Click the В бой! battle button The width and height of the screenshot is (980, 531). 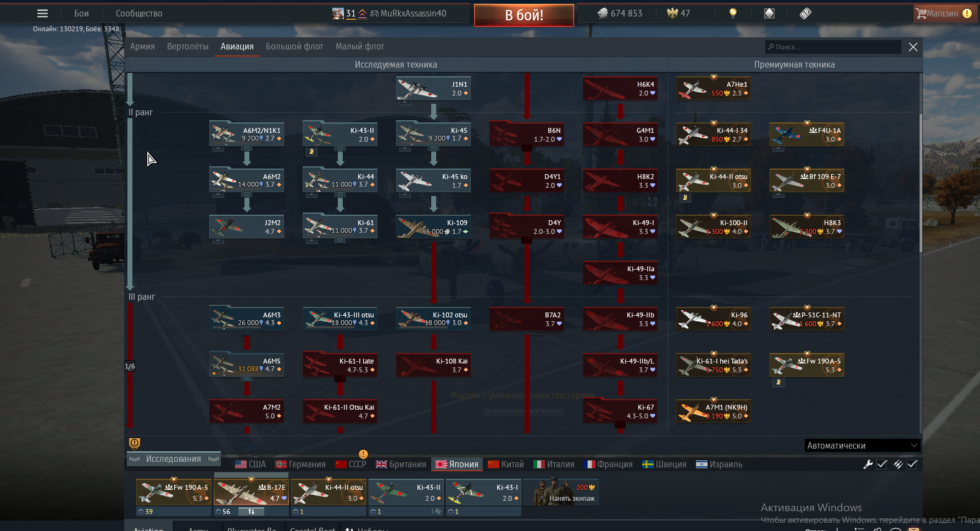pyautogui.click(x=524, y=15)
